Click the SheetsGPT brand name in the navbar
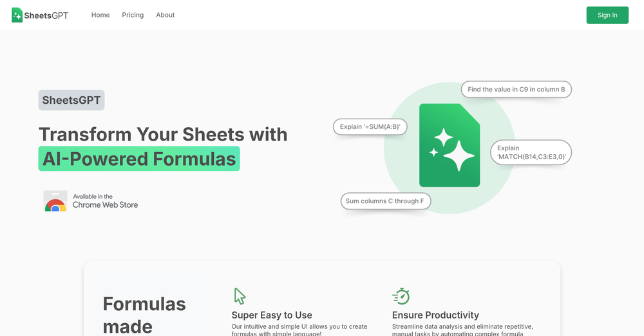644x336 pixels. (46, 15)
